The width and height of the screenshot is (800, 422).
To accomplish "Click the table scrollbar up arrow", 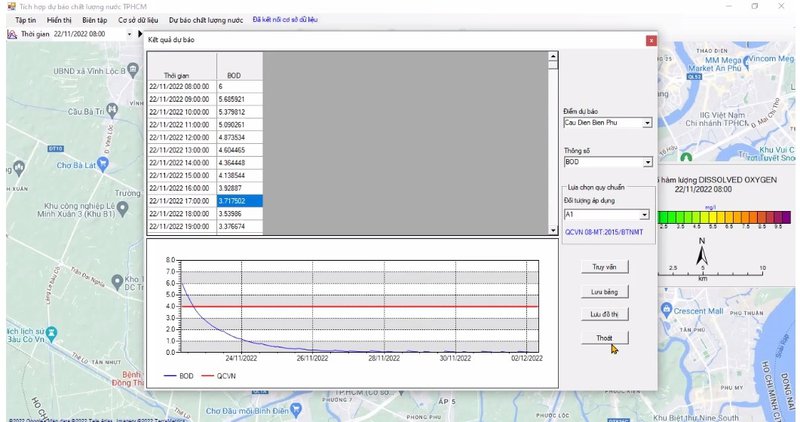I will click(553, 56).
